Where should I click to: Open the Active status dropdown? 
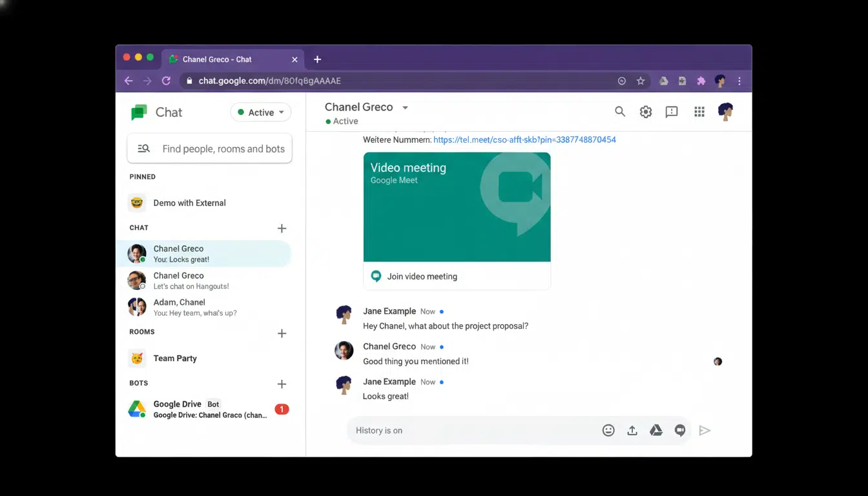pyautogui.click(x=260, y=112)
